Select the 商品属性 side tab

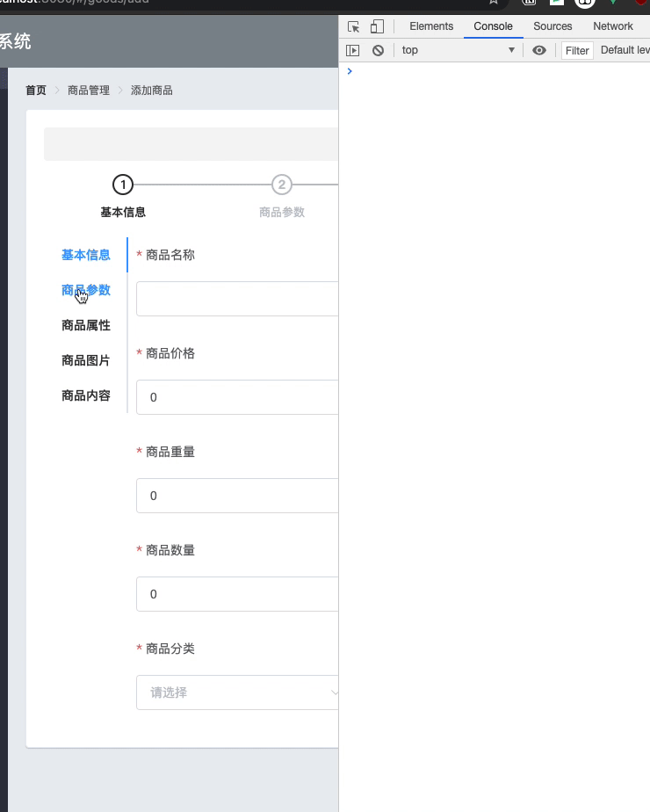click(86, 325)
